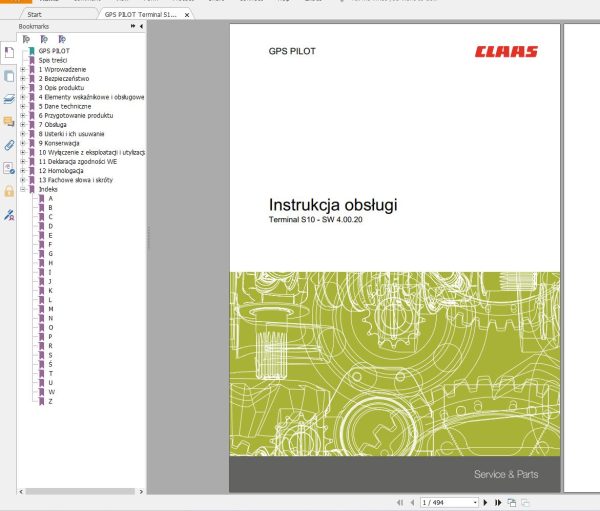Screen dimensions: 600x511
Task: Select 11 Deklaracja zgodności WE bookmark
Action: (78, 161)
